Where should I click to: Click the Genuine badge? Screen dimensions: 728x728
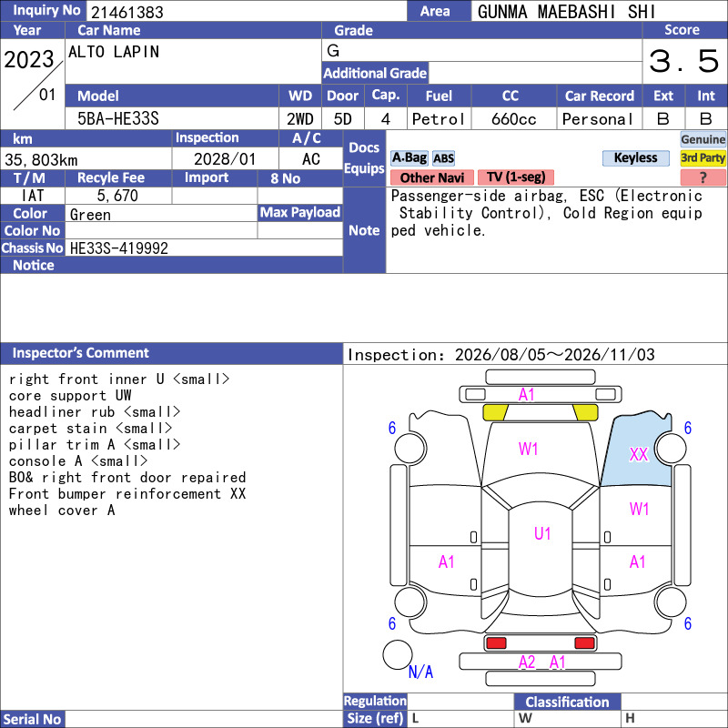click(x=703, y=139)
